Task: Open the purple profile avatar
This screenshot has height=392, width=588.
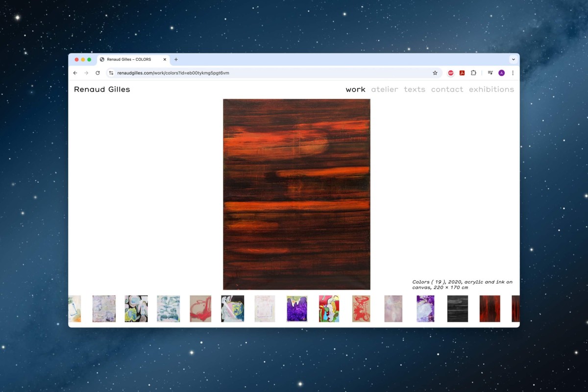Action: pyautogui.click(x=501, y=73)
